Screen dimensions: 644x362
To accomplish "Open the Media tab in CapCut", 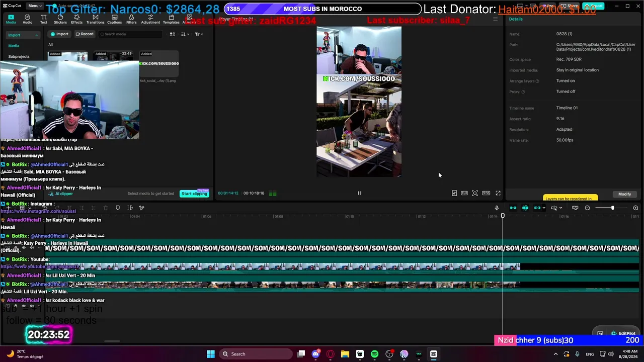I will 11,19.
